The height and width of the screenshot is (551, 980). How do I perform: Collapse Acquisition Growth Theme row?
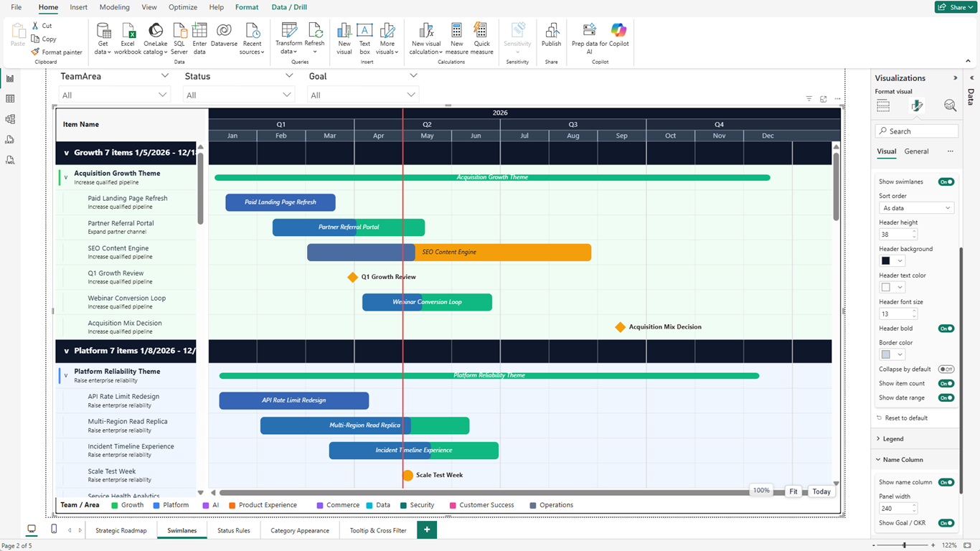[x=66, y=176]
